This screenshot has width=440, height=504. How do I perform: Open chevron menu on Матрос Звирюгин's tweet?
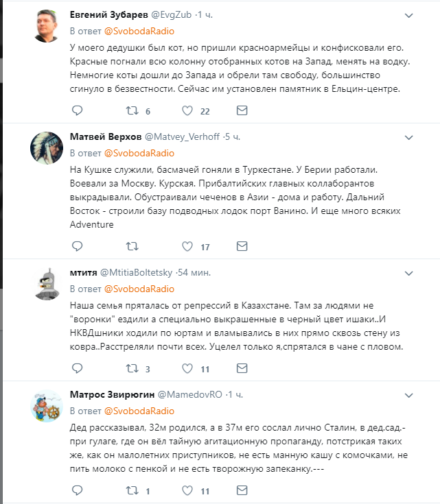409,396
